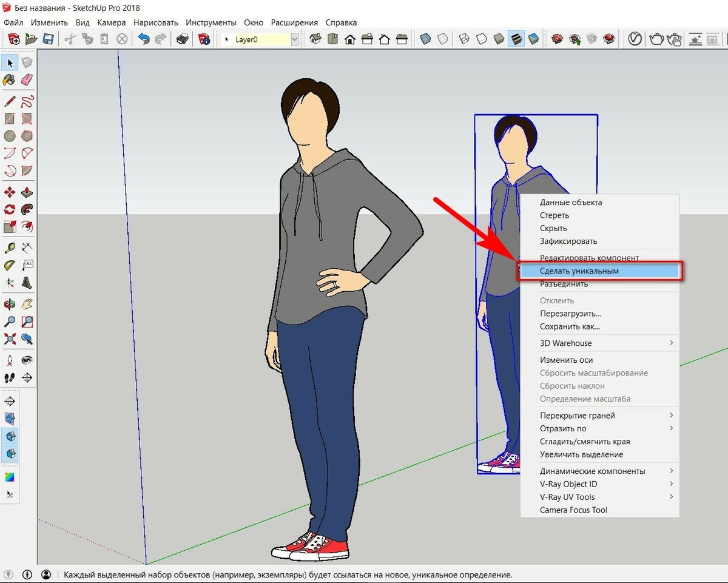The height and width of the screenshot is (583, 728).
Task: Pick the Follow Me tool
Action: click(27, 209)
